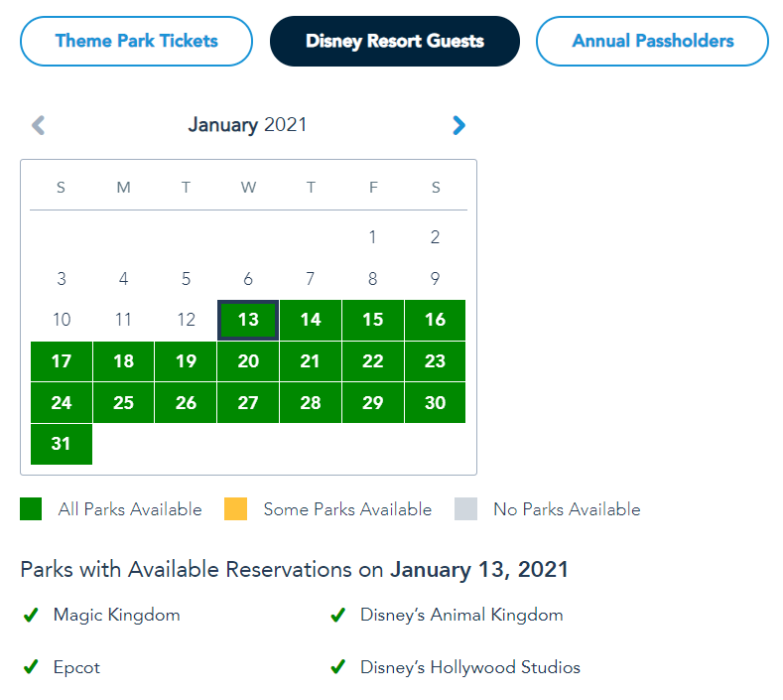The image size is (783, 700).
Task: Click the unavailable date January 6
Action: point(248,279)
